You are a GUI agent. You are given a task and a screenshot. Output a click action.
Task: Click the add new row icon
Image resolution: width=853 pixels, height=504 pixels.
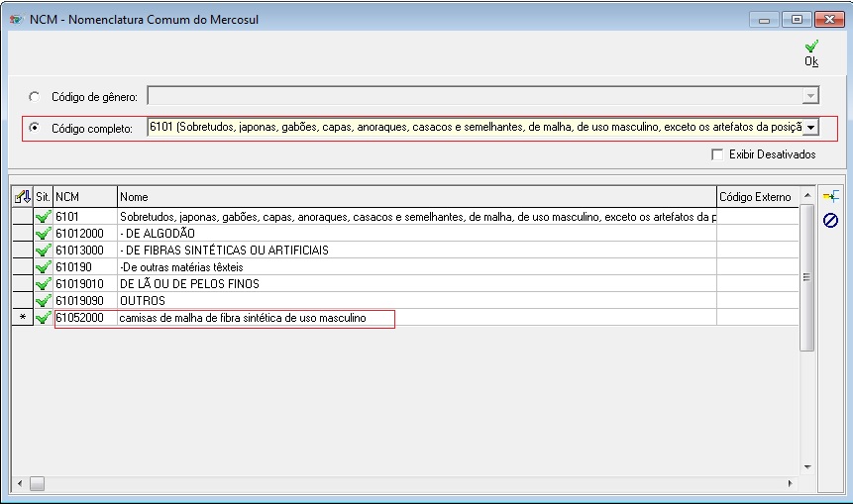830,197
